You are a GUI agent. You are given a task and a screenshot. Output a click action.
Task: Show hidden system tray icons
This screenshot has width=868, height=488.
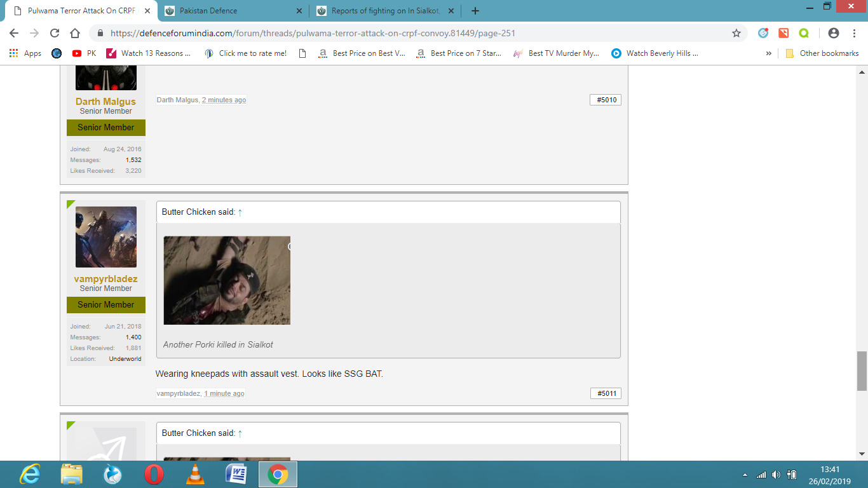coord(745,475)
